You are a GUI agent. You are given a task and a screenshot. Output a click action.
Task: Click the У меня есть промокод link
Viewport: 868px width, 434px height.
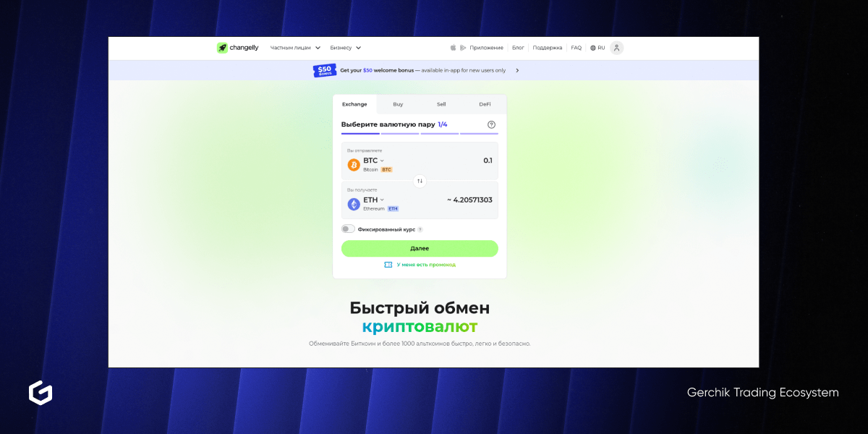(426, 265)
